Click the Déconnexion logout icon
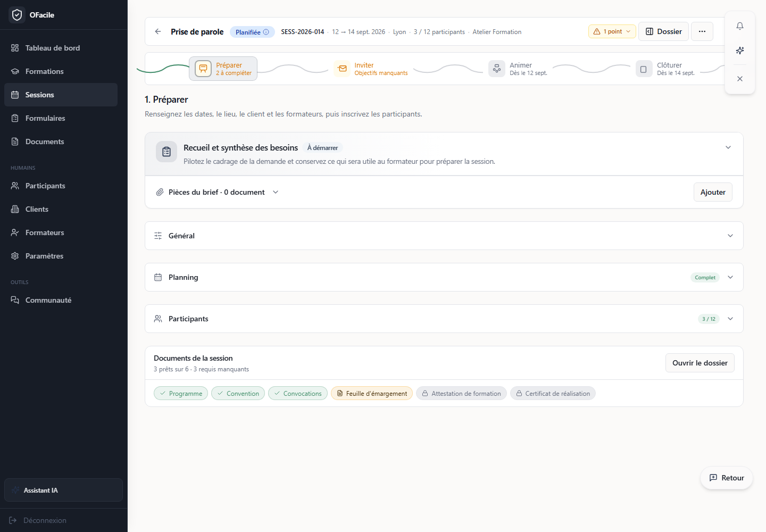 (x=13, y=520)
